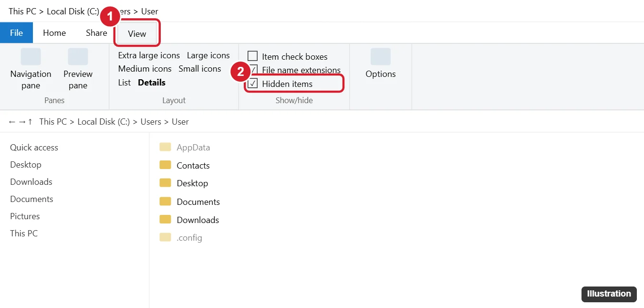Switch layout to Details
The image size is (644, 308).
[x=152, y=83]
